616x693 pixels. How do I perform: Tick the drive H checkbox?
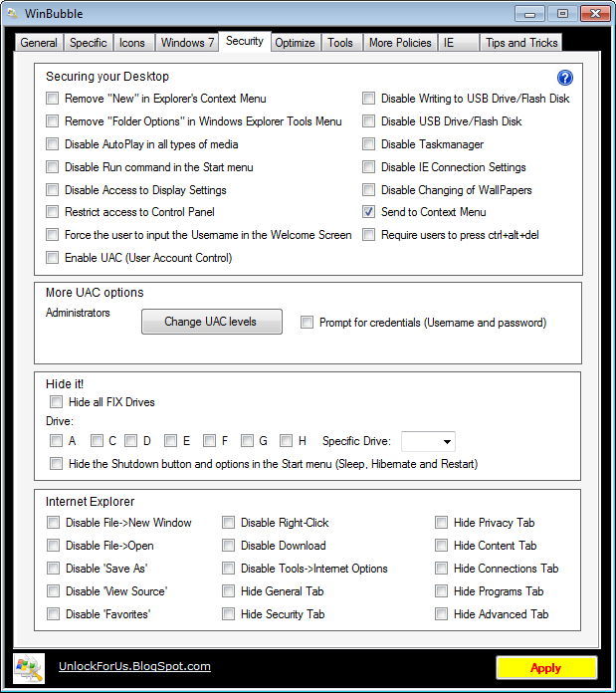pyautogui.click(x=287, y=441)
